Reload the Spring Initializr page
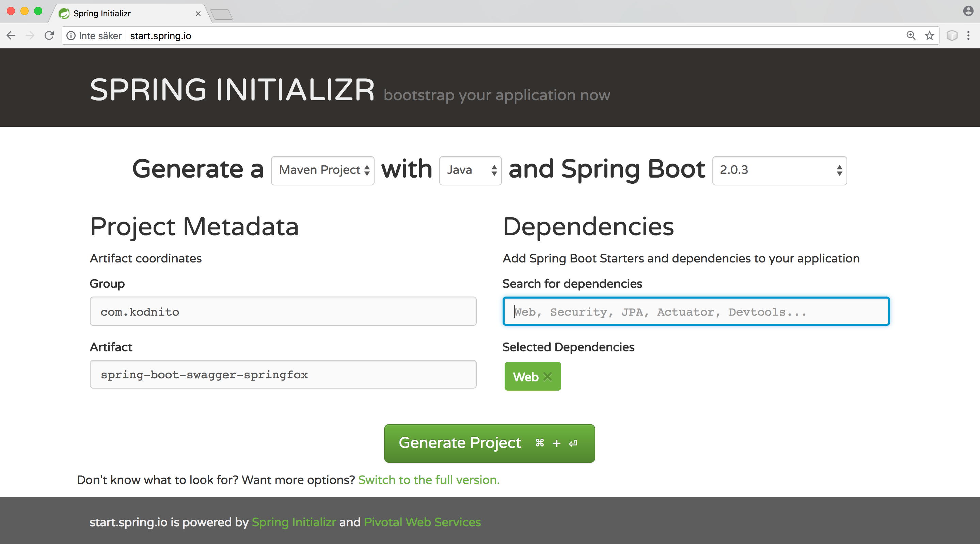980x544 pixels. point(49,35)
